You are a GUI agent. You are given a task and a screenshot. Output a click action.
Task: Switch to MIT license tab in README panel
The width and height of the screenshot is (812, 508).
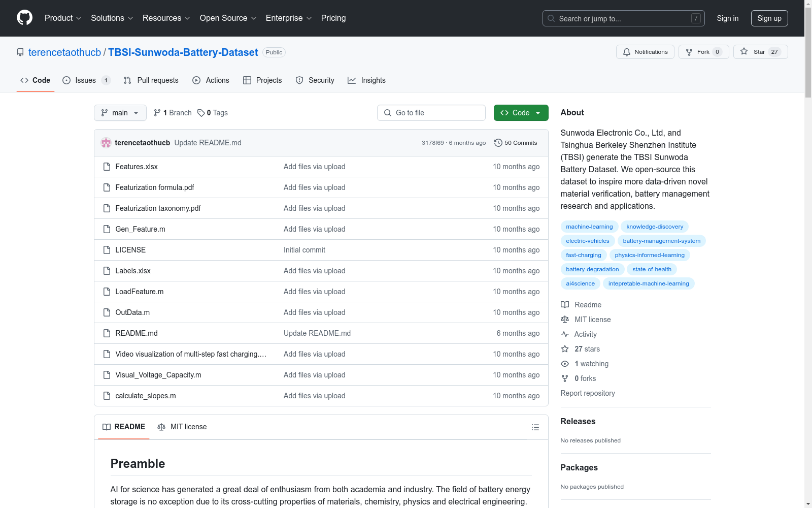(x=182, y=427)
